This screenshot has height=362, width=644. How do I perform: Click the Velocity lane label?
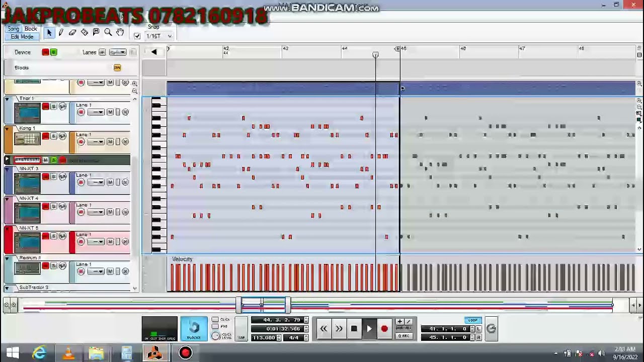pyautogui.click(x=182, y=259)
